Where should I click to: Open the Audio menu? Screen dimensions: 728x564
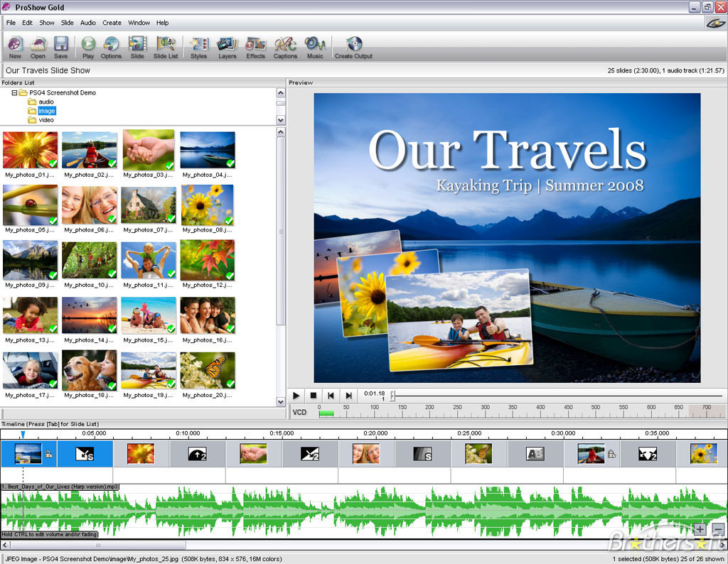point(87,23)
